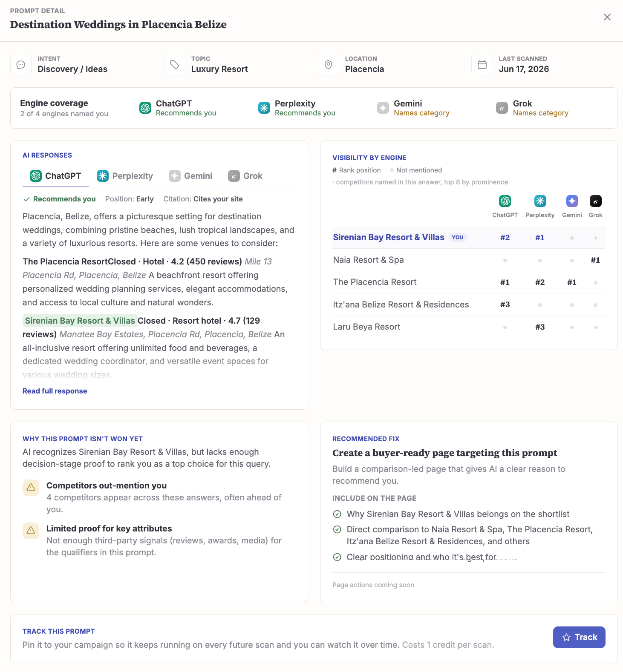The width and height of the screenshot is (623, 672).
Task: Click Position: Early label
Action: pos(130,199)
